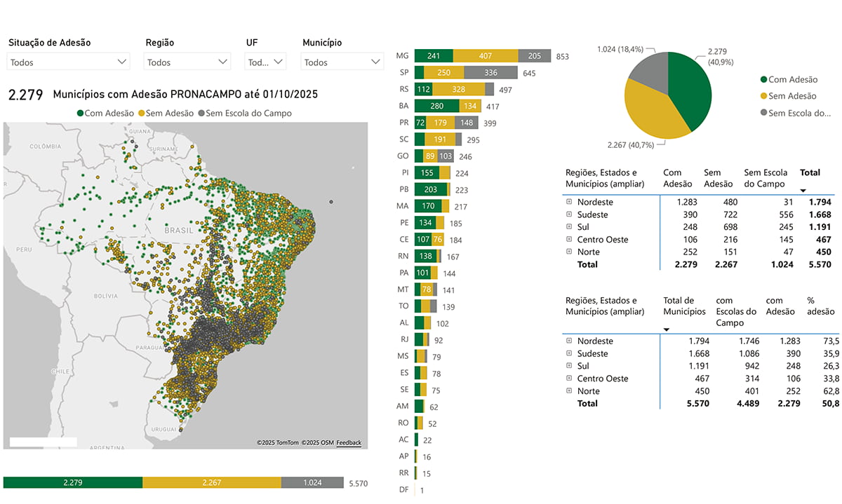Open the Região filter dropdown
Viewport: 842px width, 504px height.
click(187, 62)
